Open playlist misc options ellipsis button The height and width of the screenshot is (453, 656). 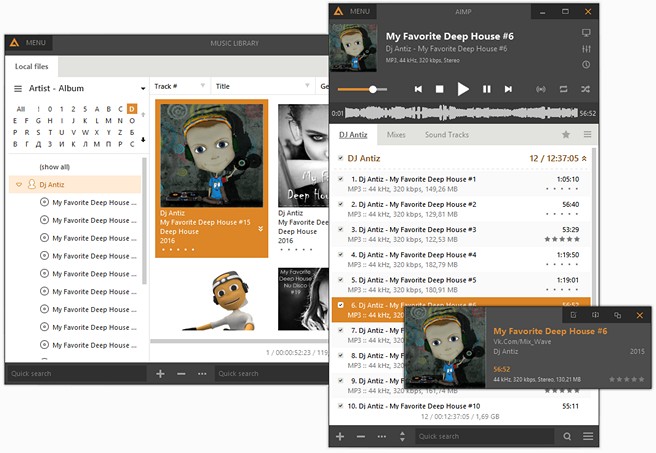(x=382, y=436)
